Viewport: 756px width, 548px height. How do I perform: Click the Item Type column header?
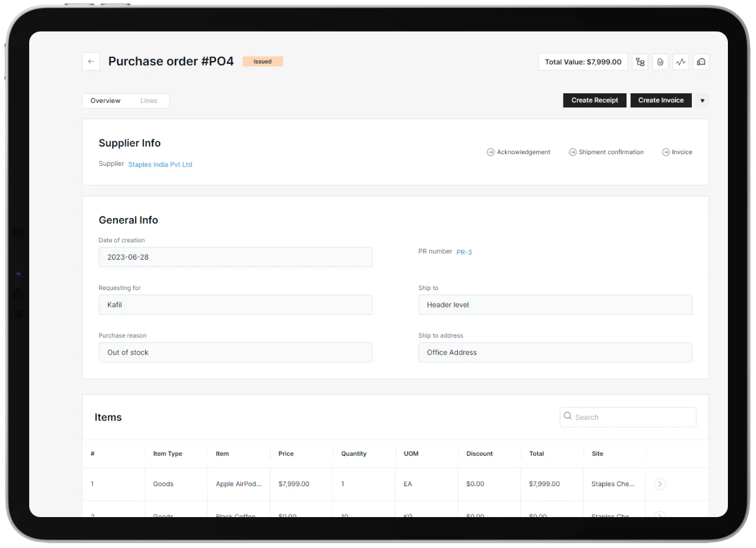click(x=167, y=454)
